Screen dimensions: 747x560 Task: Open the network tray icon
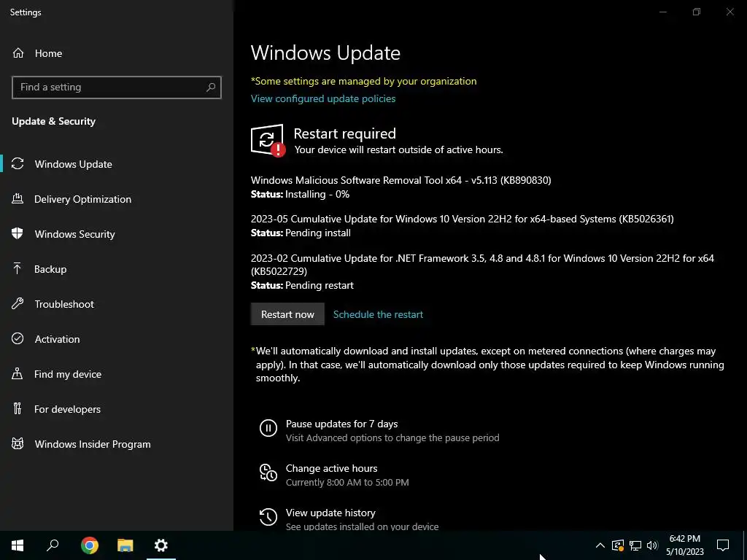635,545
